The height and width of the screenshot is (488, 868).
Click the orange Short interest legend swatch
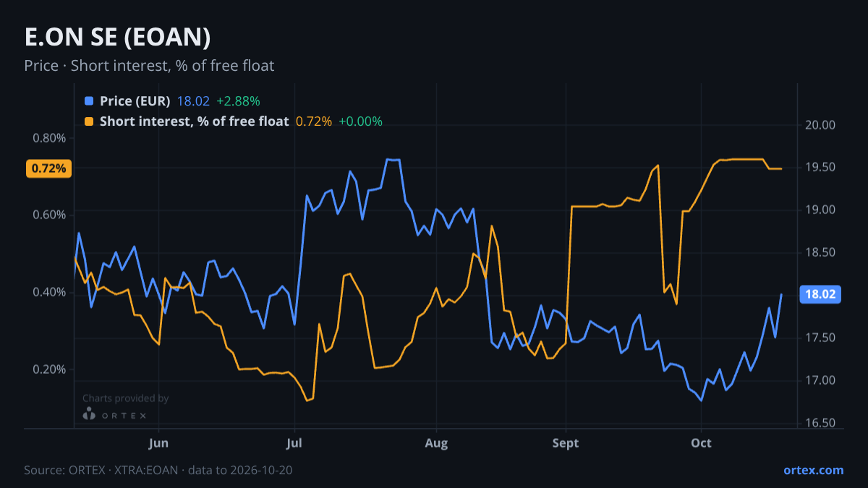click(x=89, y=121)
